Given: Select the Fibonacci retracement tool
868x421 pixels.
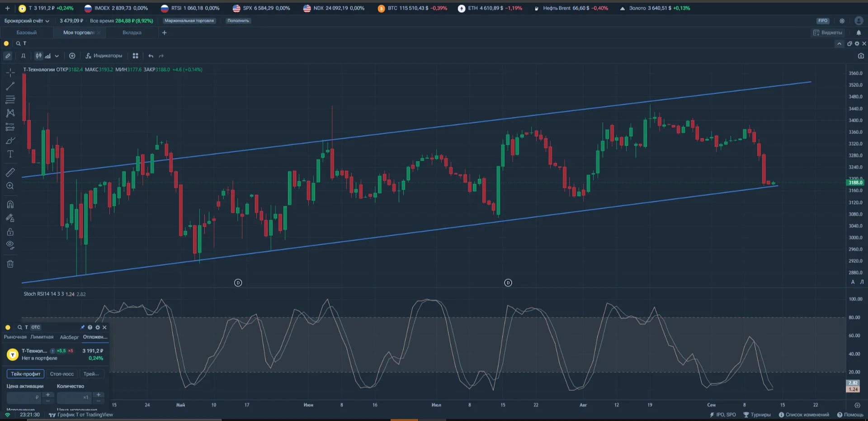Looking at the screenshot, I should [10, 99].
